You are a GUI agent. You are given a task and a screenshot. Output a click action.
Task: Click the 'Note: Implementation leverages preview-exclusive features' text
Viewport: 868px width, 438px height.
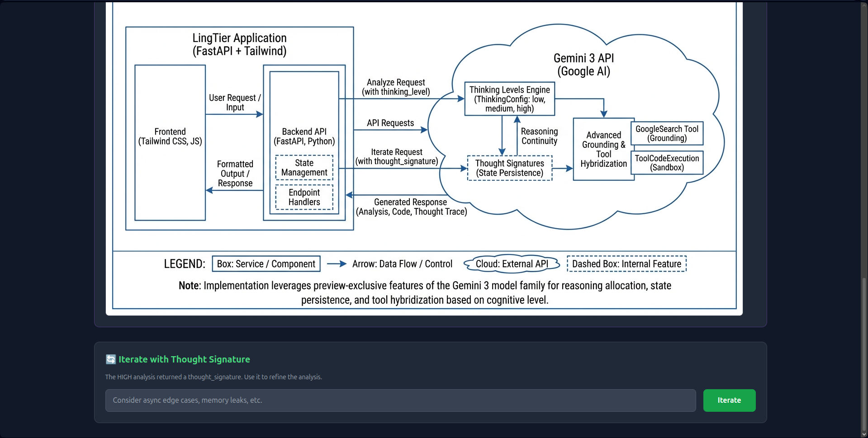pyautogui.click(x=425, y=293)
